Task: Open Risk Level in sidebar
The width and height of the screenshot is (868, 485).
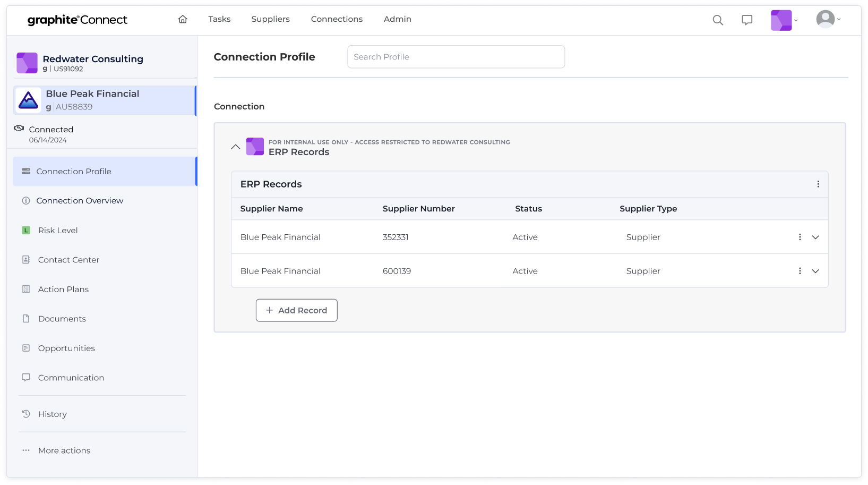Action: click(x=58, y=231)
